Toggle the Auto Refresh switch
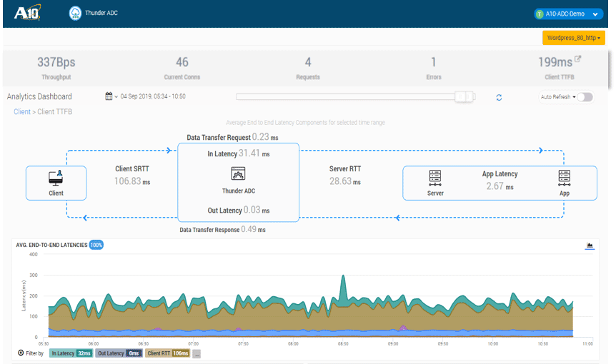The height and width of the screenshot is (364, 616). (585, 97)
